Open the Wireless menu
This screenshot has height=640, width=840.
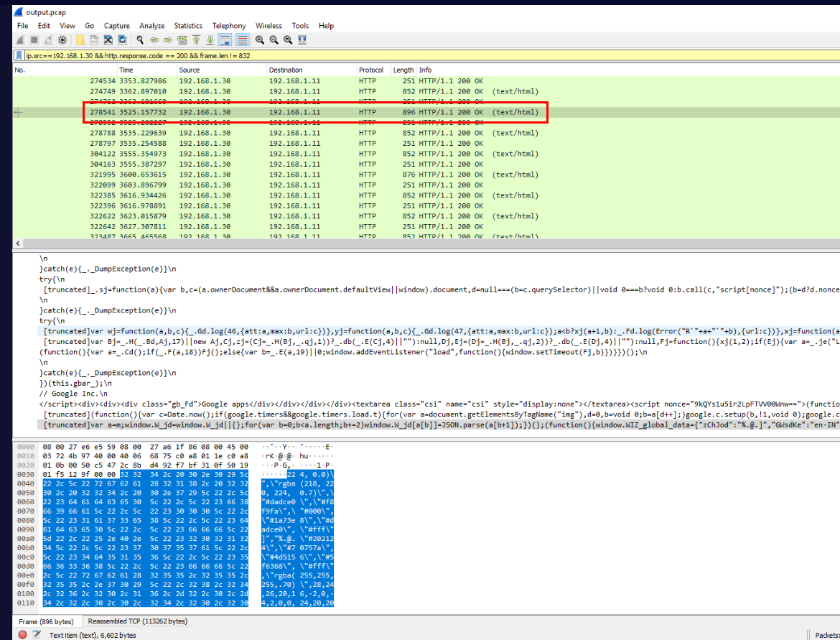click(x=269, y=26)
